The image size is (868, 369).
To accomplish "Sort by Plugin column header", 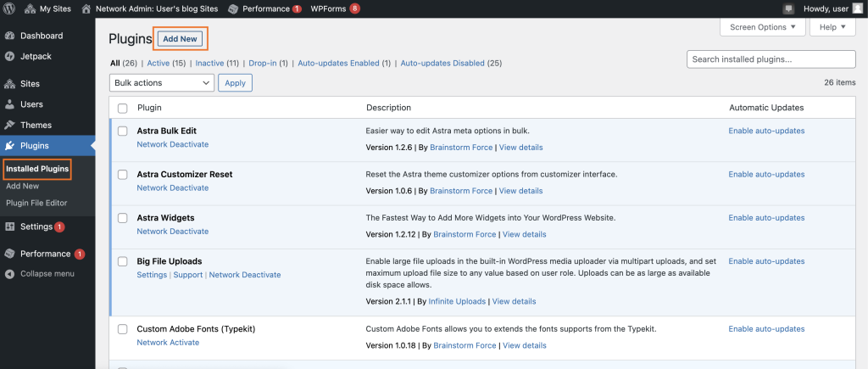I will (149, 108).
